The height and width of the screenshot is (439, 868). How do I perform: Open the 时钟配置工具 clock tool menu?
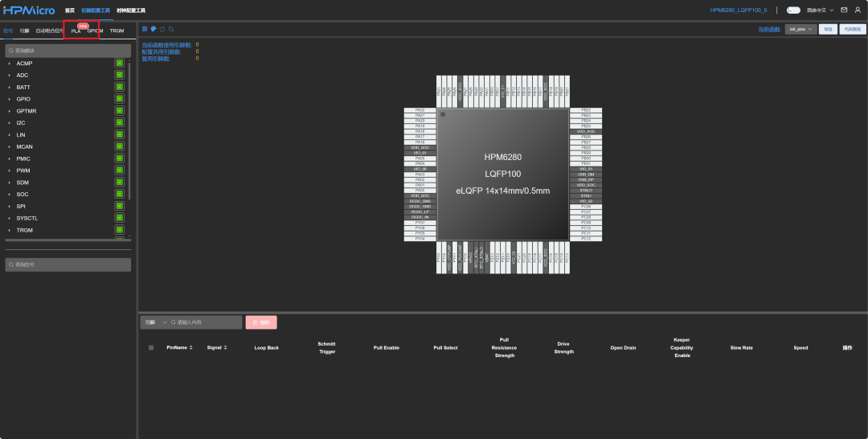coord(131,10)
